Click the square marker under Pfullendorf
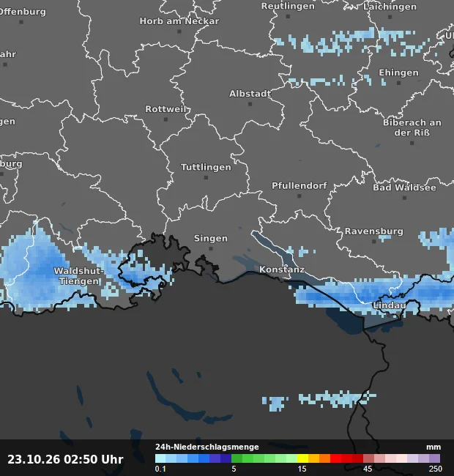454x476 pixels. click(x=299, y=196)
